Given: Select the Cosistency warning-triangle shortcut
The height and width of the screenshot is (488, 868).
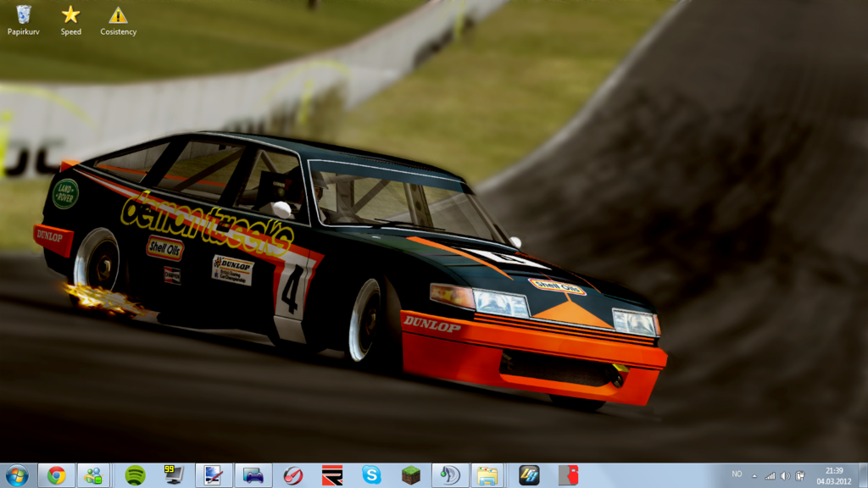Looking at the screenshot, I should (x=118, y=20).
